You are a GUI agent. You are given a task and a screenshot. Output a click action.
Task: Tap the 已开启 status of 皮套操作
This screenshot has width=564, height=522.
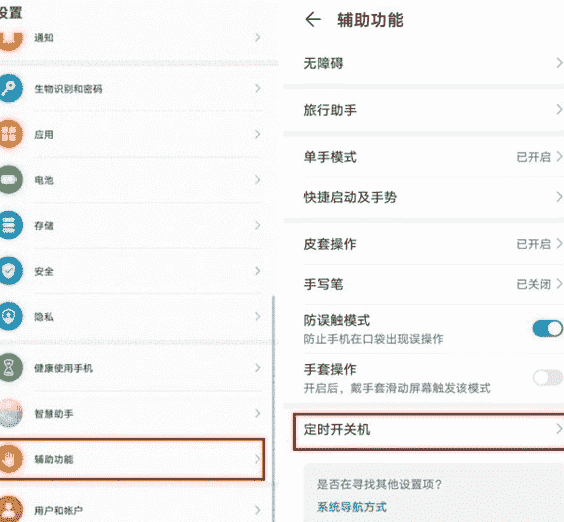[x=533, y=244]
